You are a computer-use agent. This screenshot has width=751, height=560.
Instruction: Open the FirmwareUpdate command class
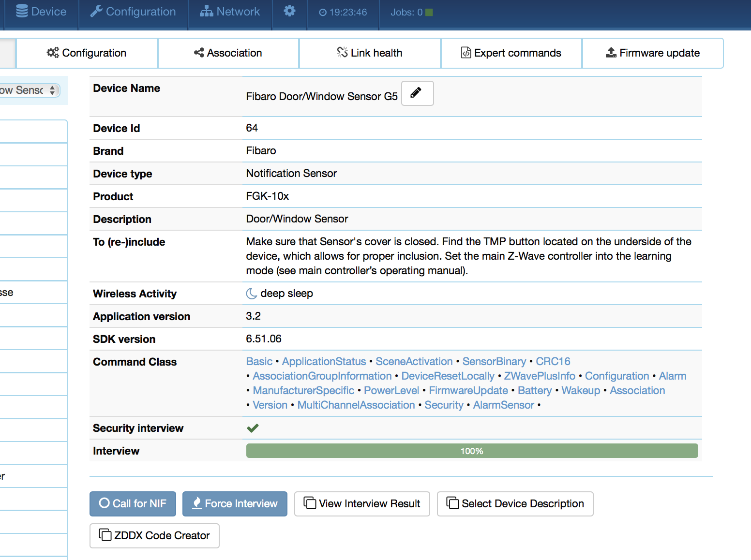click(x=468, y=391)
